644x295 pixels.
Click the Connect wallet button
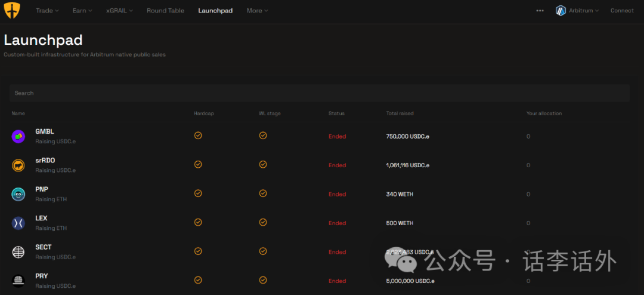[x=622, y=11]
